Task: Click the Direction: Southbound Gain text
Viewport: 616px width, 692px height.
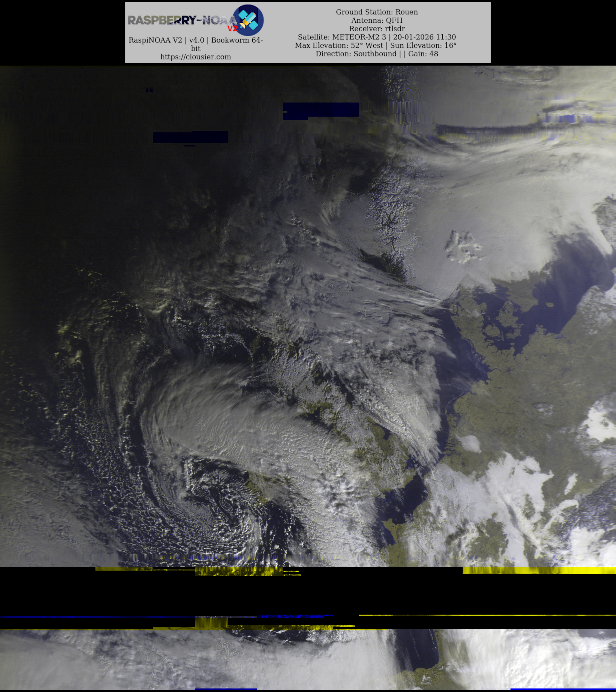Action: click(377, 54)
